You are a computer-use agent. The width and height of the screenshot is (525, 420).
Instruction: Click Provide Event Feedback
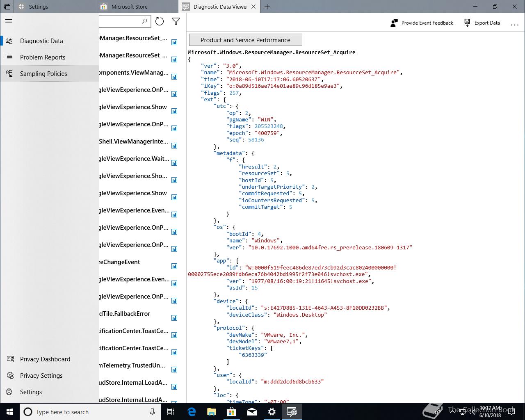click(422, 23)
